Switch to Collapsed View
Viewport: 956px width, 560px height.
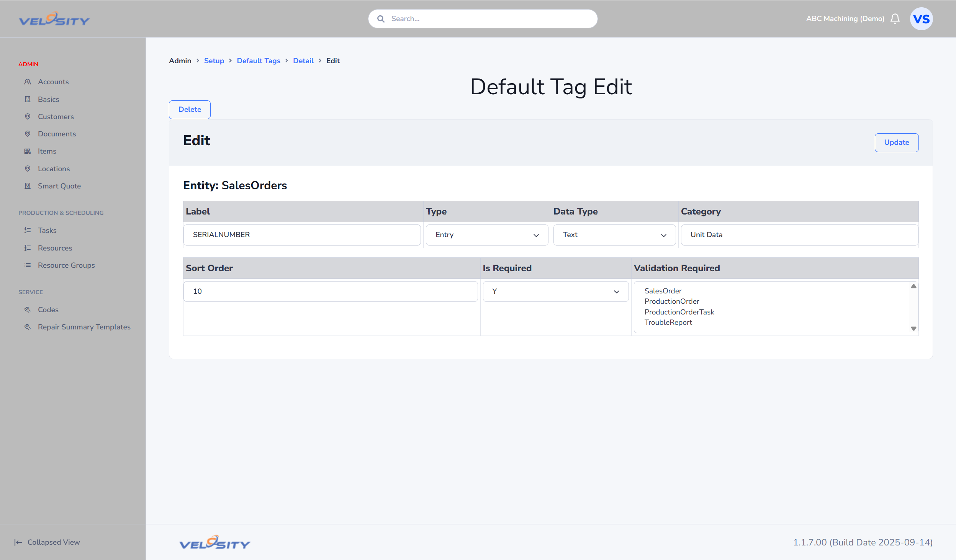[54, 542]
